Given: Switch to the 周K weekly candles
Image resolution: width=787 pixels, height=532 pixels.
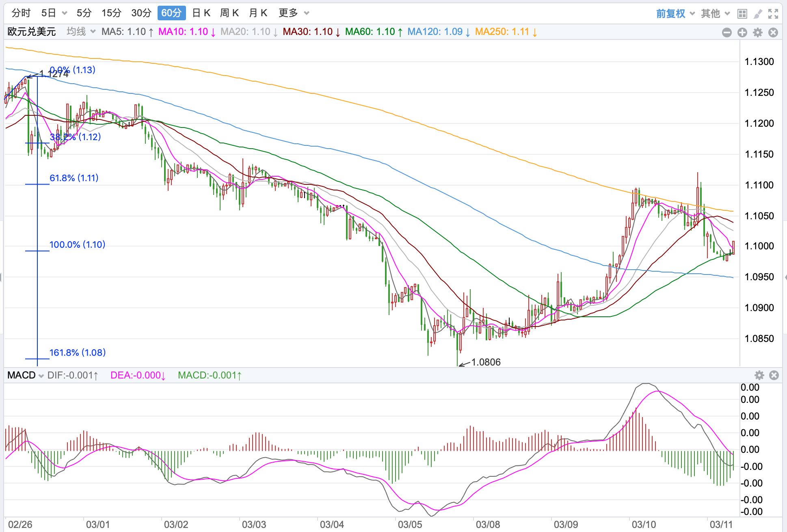Looking at the screenshot, I should pyautogui.click(x=229, y=13).
